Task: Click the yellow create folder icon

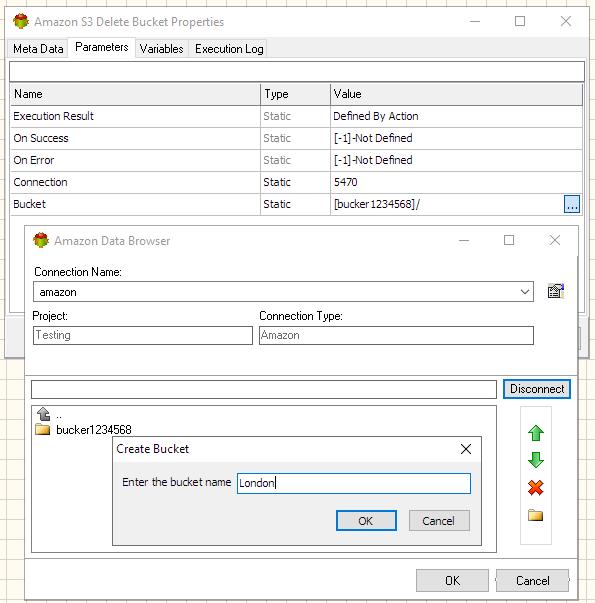Action: (x=535, y=515)
